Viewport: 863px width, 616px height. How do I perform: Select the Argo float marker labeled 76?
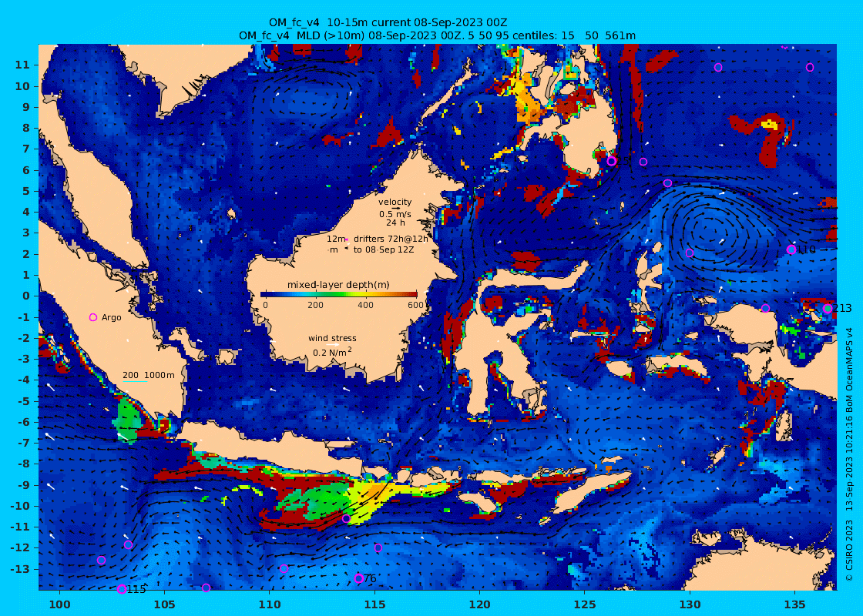359,578
